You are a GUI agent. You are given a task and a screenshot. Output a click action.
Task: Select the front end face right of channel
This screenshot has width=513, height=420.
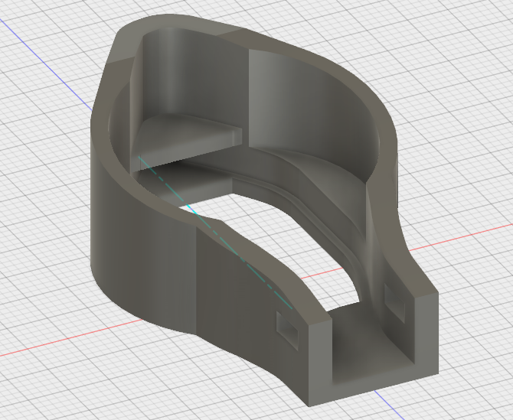pos(426,334)
